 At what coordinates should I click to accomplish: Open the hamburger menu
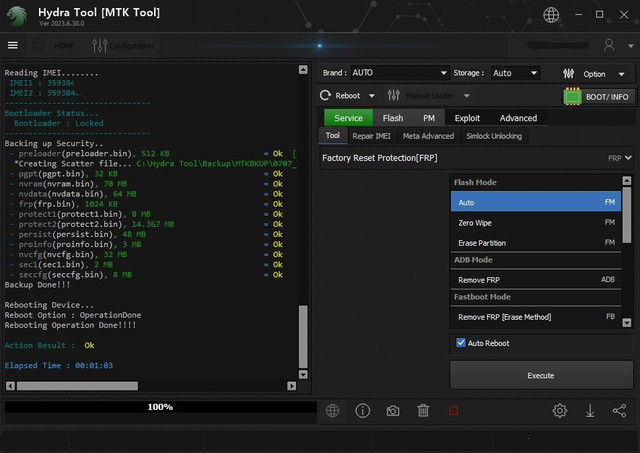[x=13, y=45]
